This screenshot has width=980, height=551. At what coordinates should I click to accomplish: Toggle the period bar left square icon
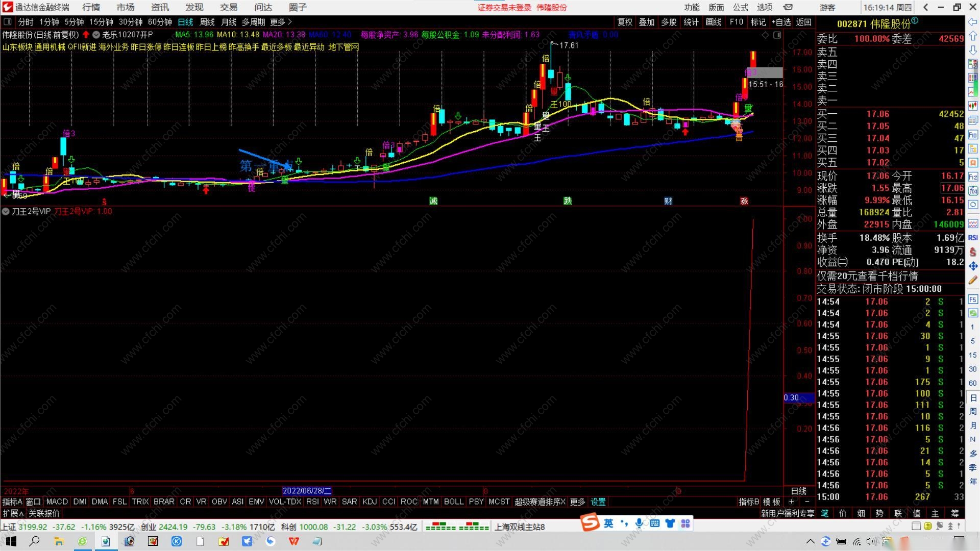tap(8, 22)
